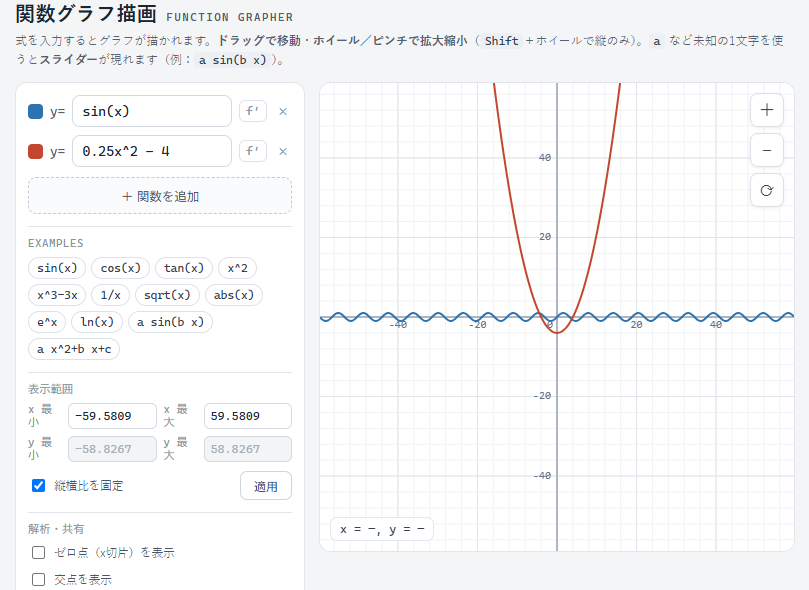Click the 解析・共有 section heading
The width and height of the screenshot is (809, 590).
click(56, 529)
